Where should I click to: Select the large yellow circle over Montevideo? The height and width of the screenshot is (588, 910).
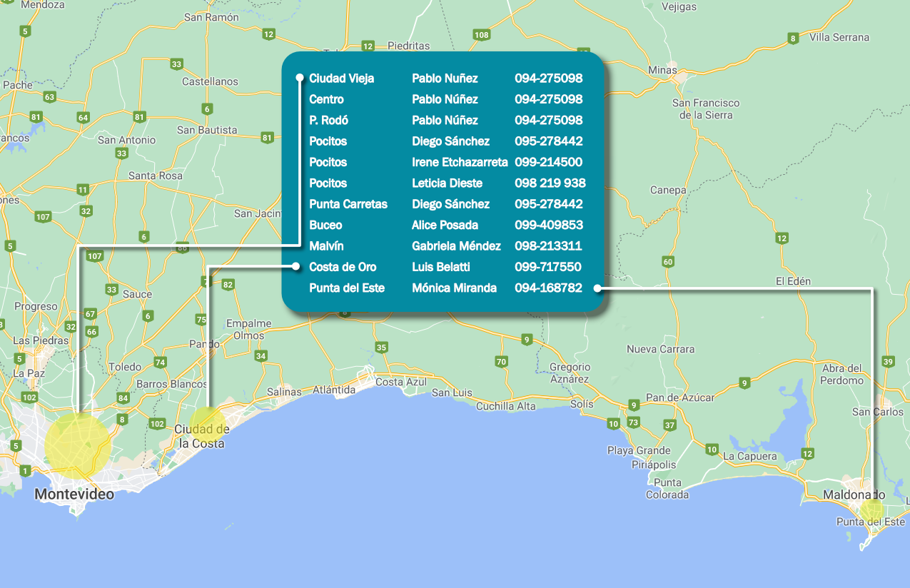[78, 445]
